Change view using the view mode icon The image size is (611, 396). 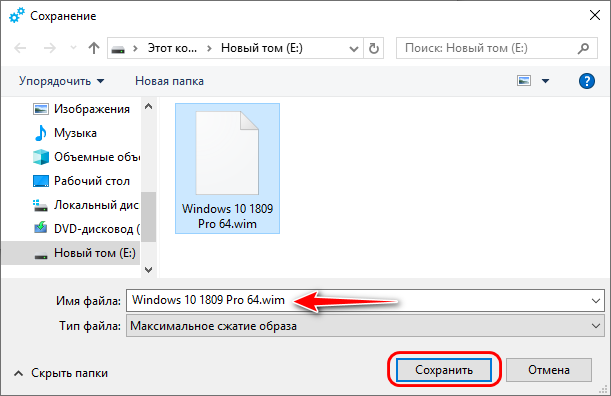[524, 81]
